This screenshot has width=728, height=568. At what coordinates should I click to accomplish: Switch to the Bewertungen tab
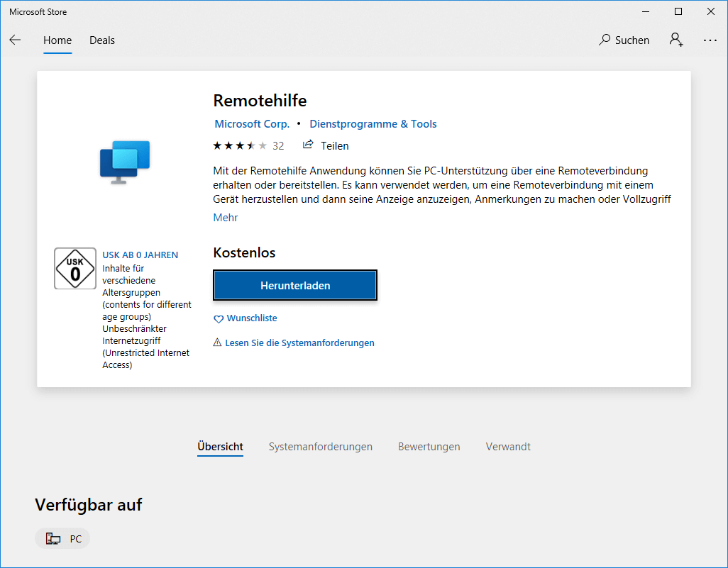click(429, 447)
